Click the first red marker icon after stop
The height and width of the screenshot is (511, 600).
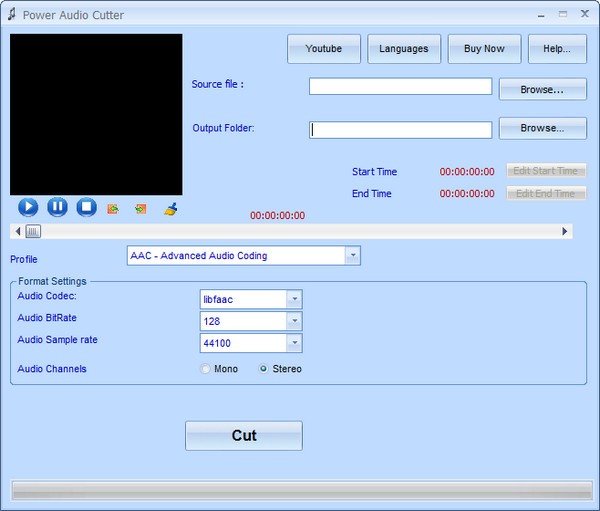coord(113,209)
